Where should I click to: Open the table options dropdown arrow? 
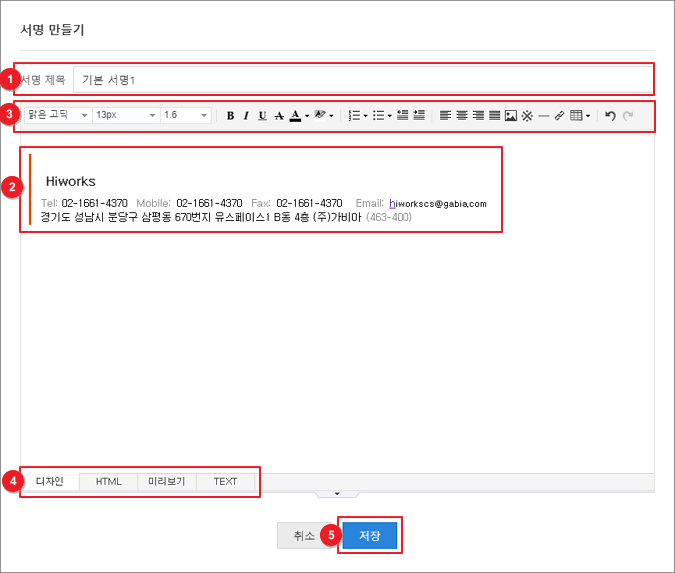(588, 116)
